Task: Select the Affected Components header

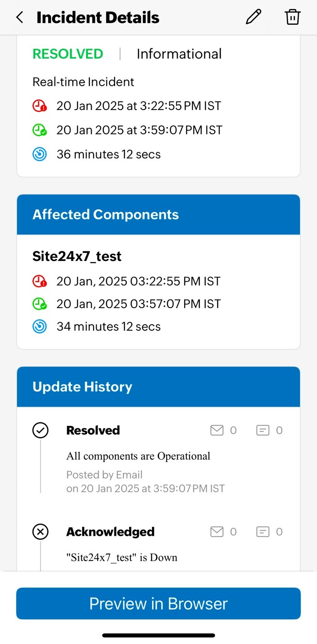Action: 106,215
